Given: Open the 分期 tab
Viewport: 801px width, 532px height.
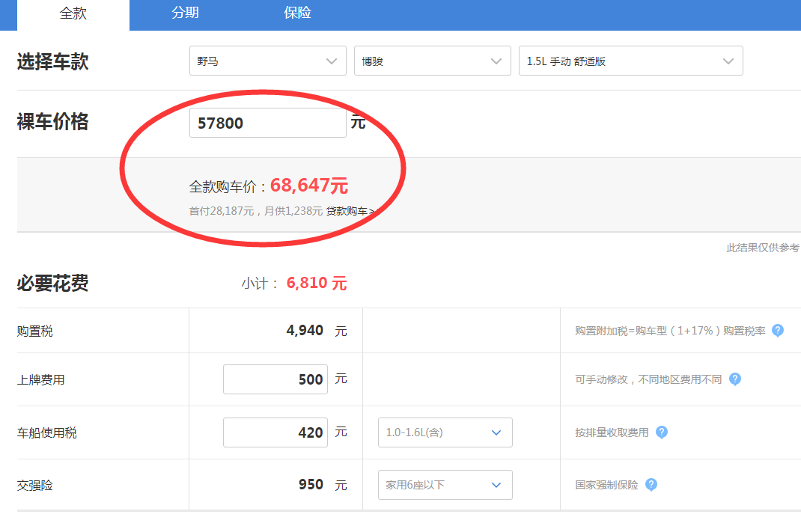Looking at the screenshot, I should [x=185, y=13].
